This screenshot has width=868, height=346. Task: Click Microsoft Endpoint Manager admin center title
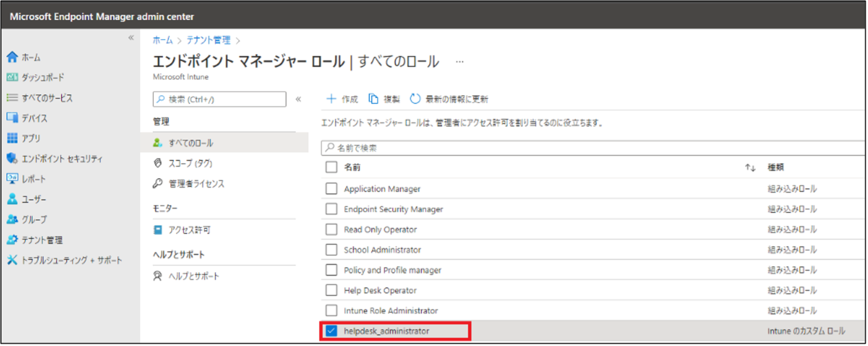(x=102, y=16)
